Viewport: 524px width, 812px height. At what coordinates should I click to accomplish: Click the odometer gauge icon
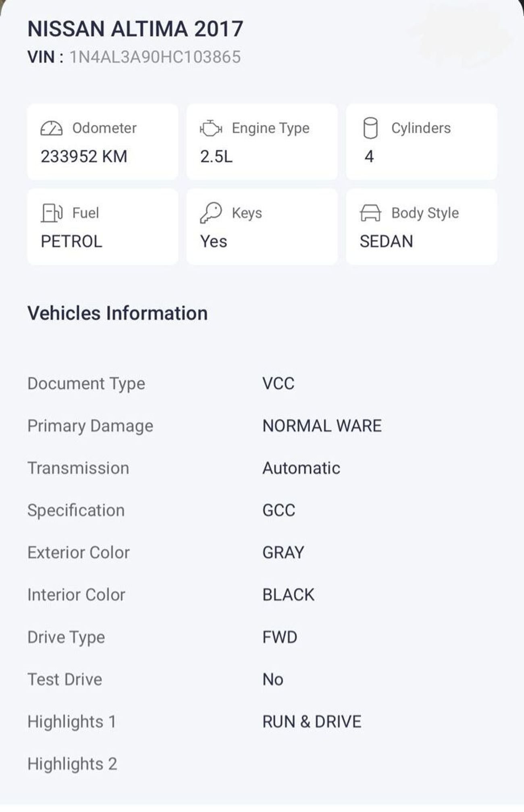coord(52,129)
